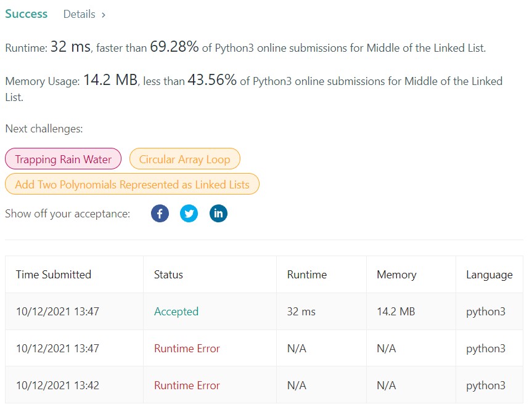Open Add Two Polynomials challenge

(x=132, y=184)
